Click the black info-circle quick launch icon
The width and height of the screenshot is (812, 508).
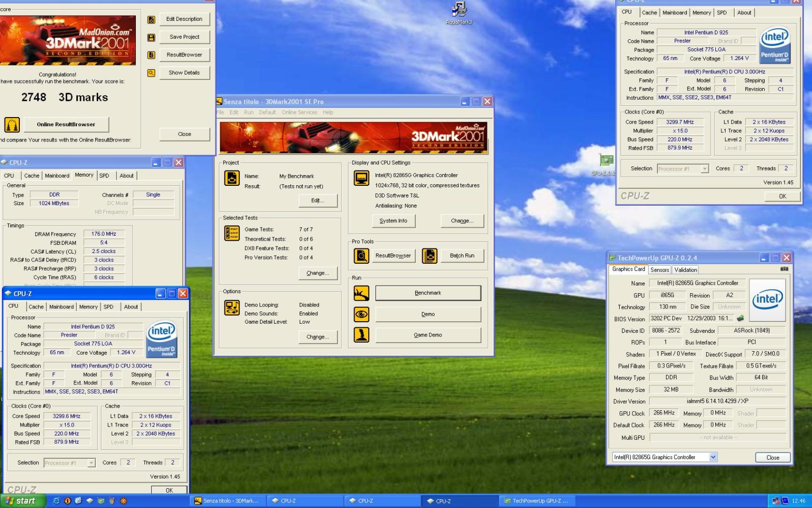click(68, 501)
